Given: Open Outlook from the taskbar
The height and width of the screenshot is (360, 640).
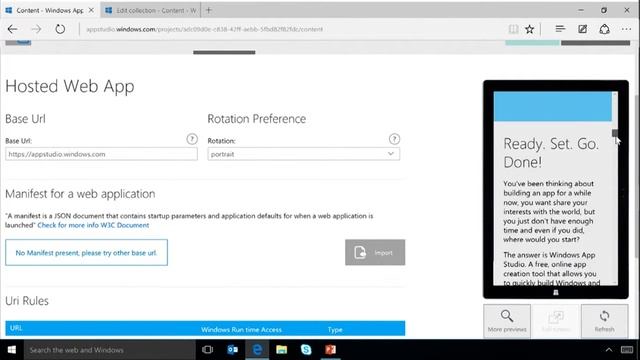Looking at the screenshot, I should (232, 350).
